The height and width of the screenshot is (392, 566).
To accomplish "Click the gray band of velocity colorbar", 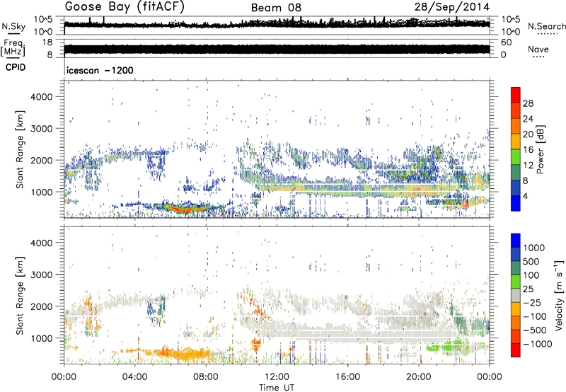I will (x=516, y=295).
